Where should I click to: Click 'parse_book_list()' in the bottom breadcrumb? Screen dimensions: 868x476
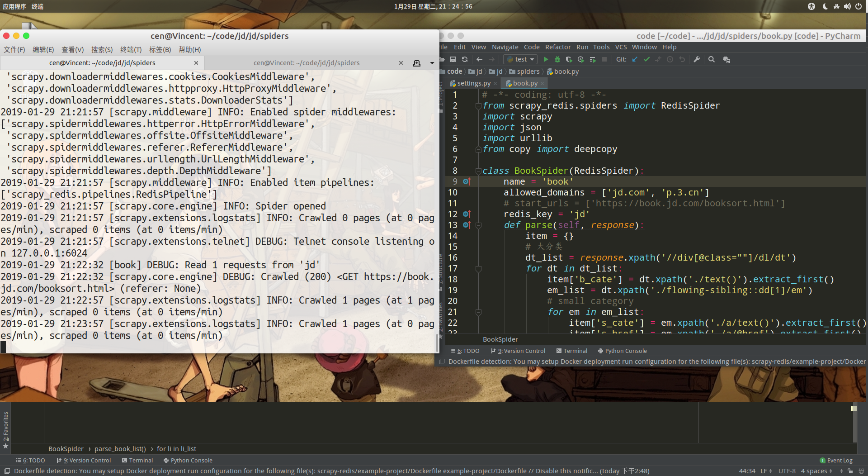click(120, 449)
